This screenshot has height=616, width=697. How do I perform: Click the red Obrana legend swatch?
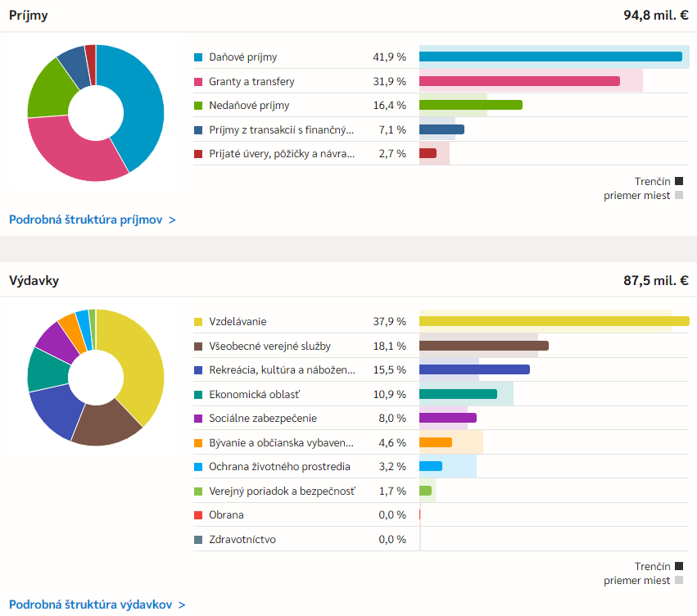pos(198,515)
